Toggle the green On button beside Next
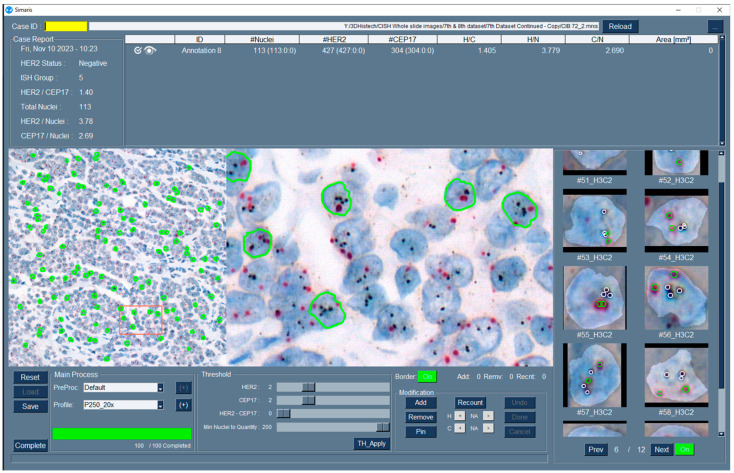 pyautogui.click(x=684, y=450)
